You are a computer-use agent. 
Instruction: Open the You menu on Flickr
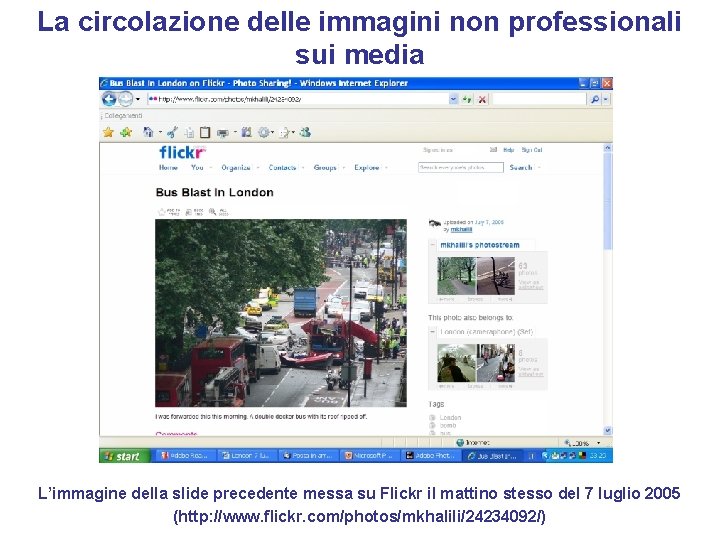click(x=197, y=168)
